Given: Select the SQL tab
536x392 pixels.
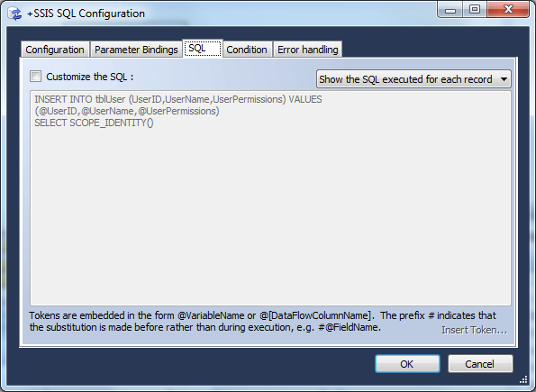Looking at the screenshot, I should (203, 49).
